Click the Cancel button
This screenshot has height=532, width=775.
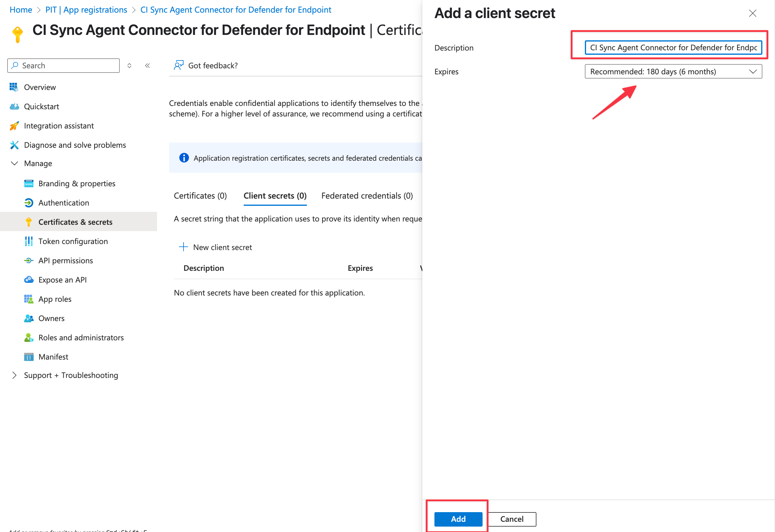pos(511,519)
